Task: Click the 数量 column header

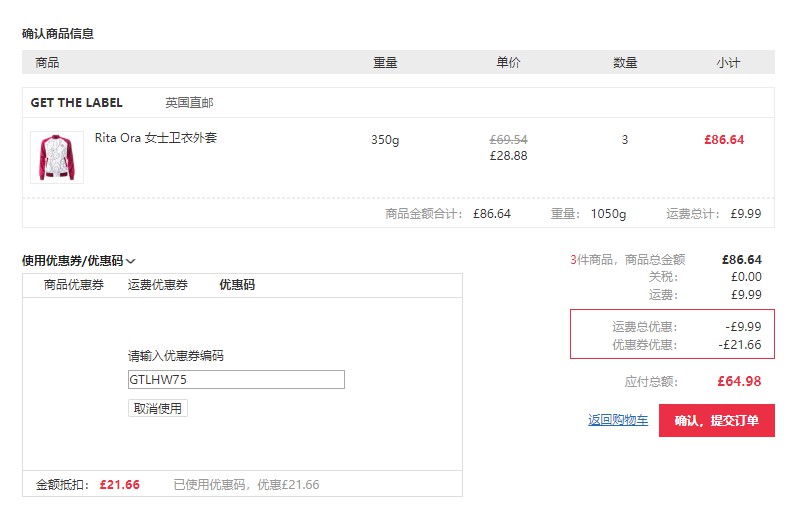Action: [x=625, y=63]
